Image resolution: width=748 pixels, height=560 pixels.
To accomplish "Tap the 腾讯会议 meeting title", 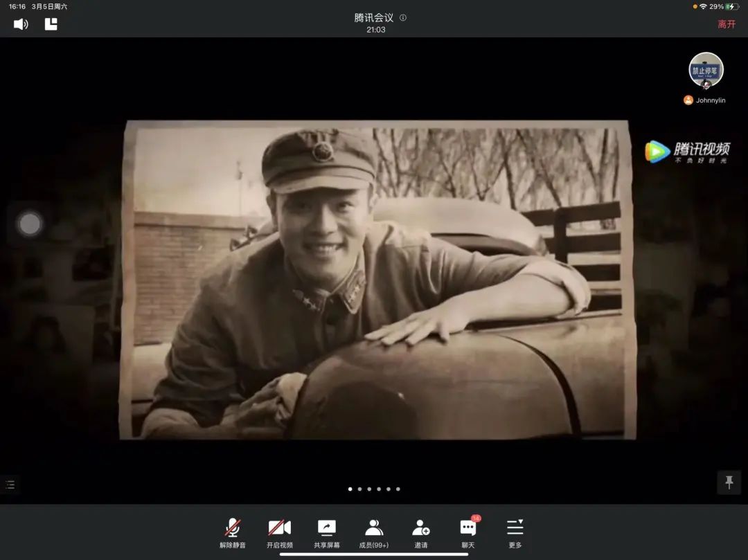I will point(373,18).
